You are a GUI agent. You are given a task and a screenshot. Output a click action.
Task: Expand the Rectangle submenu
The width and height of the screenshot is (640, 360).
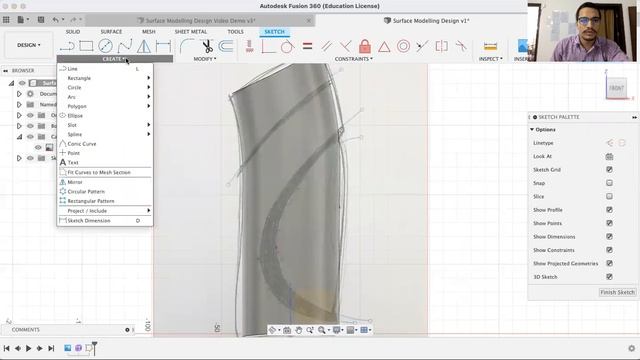[105, 78]
